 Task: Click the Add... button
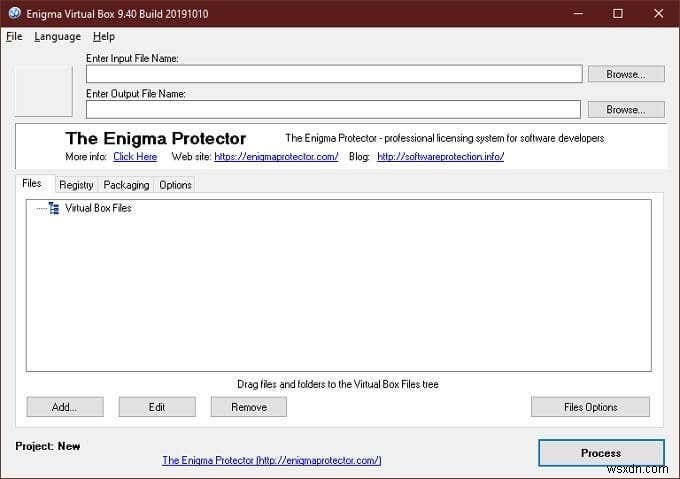pos(65,407)
